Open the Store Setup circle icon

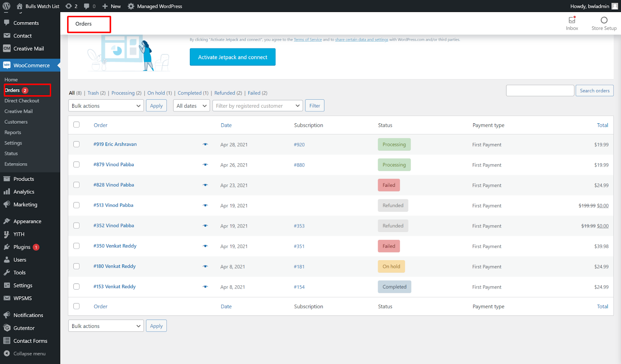604,20
